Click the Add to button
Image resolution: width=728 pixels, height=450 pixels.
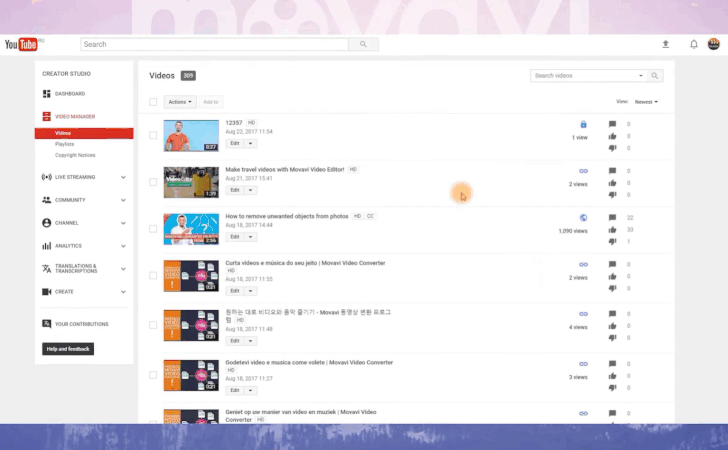coord(211,102)
